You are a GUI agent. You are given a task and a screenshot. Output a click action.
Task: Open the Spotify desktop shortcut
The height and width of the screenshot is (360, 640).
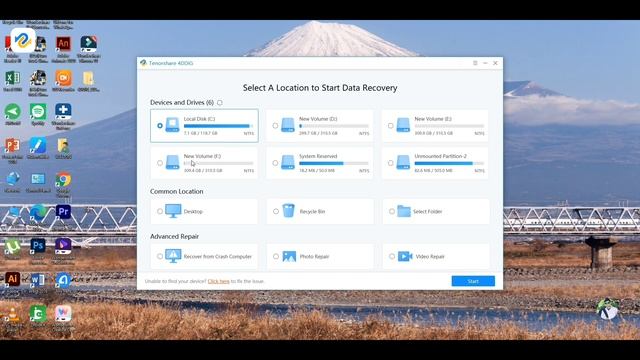pos(38,111)
